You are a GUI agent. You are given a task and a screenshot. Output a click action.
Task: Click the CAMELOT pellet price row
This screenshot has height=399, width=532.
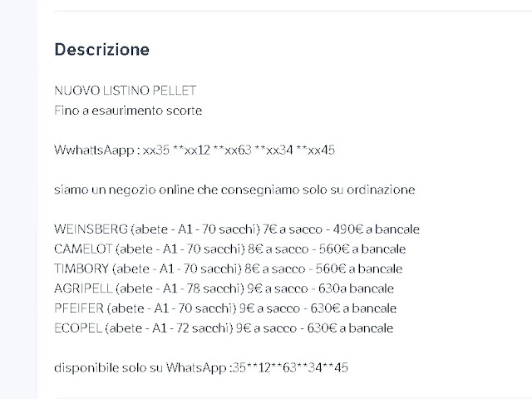click(229, 249)
